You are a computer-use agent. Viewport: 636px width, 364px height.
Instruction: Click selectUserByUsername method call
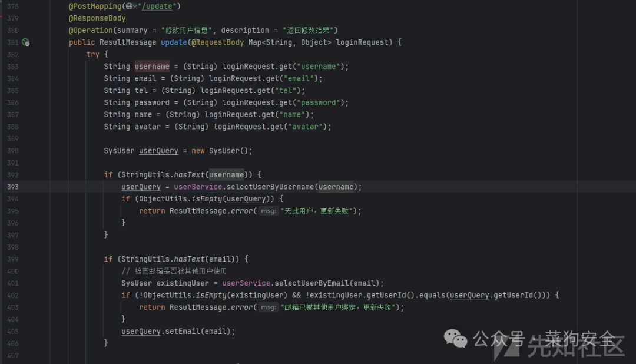(x=270, y=187)
